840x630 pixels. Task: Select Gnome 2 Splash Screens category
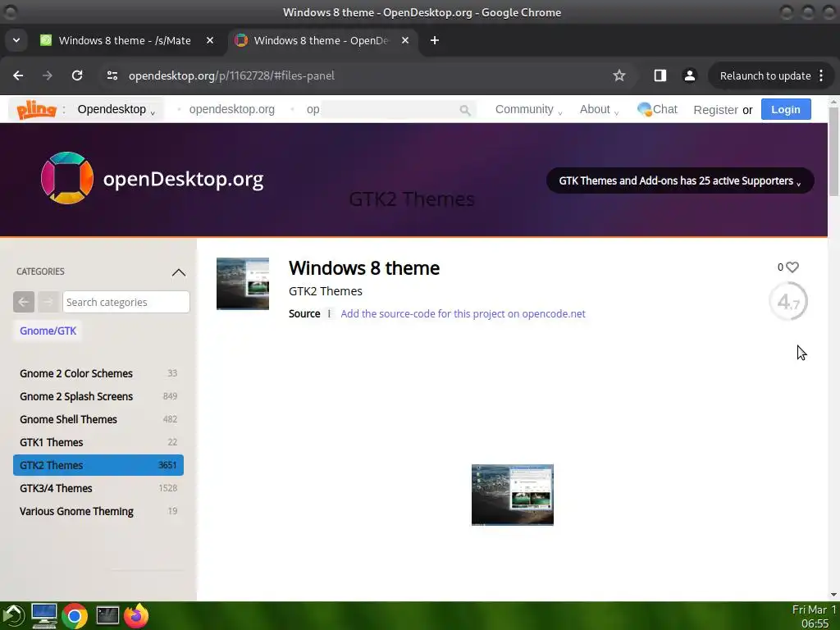98,396
